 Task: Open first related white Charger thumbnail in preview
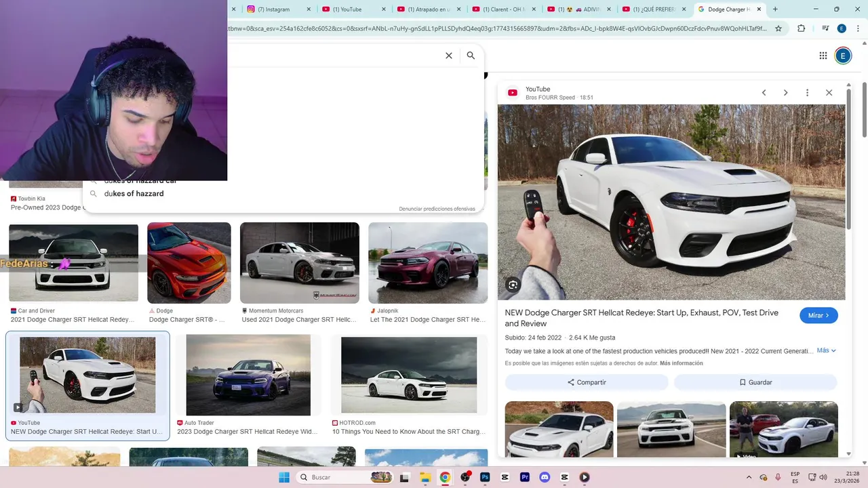click(559, 429)
